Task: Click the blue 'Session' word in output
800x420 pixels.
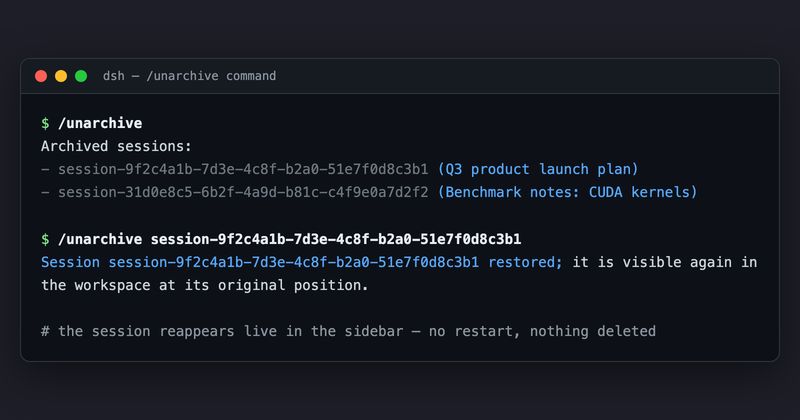Action: (x=70, y=262)
